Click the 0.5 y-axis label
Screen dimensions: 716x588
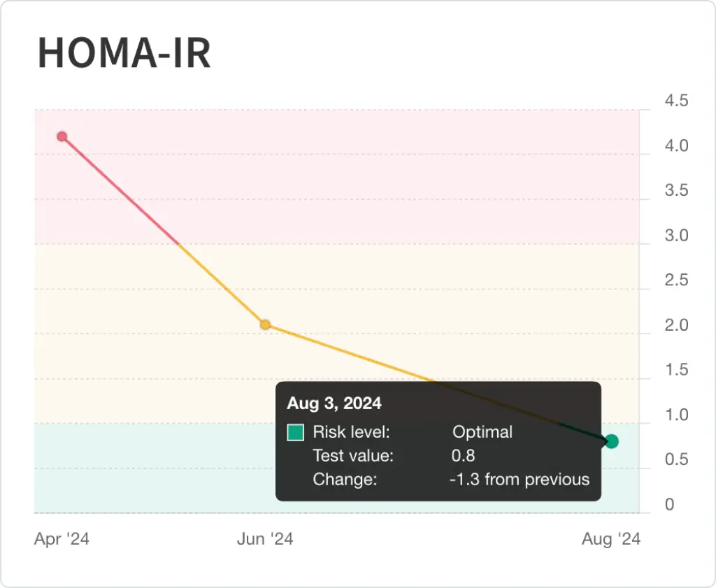(x=676, y=459)
